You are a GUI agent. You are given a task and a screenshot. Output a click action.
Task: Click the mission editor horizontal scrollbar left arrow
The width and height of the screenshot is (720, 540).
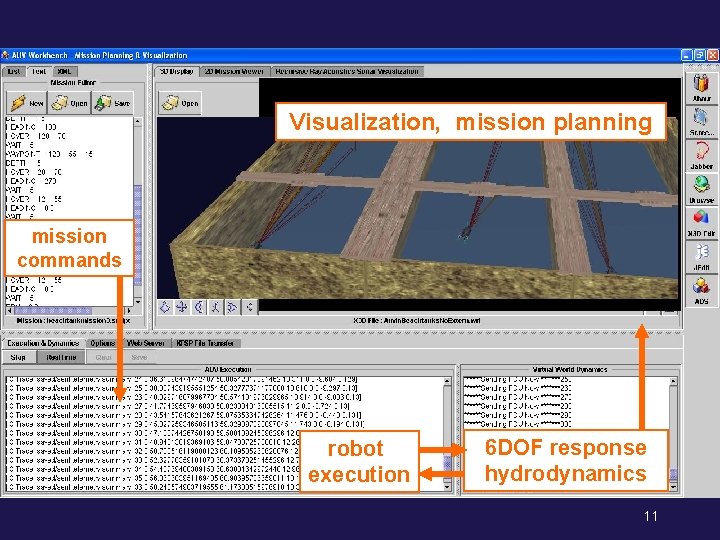tap(10, 310)
